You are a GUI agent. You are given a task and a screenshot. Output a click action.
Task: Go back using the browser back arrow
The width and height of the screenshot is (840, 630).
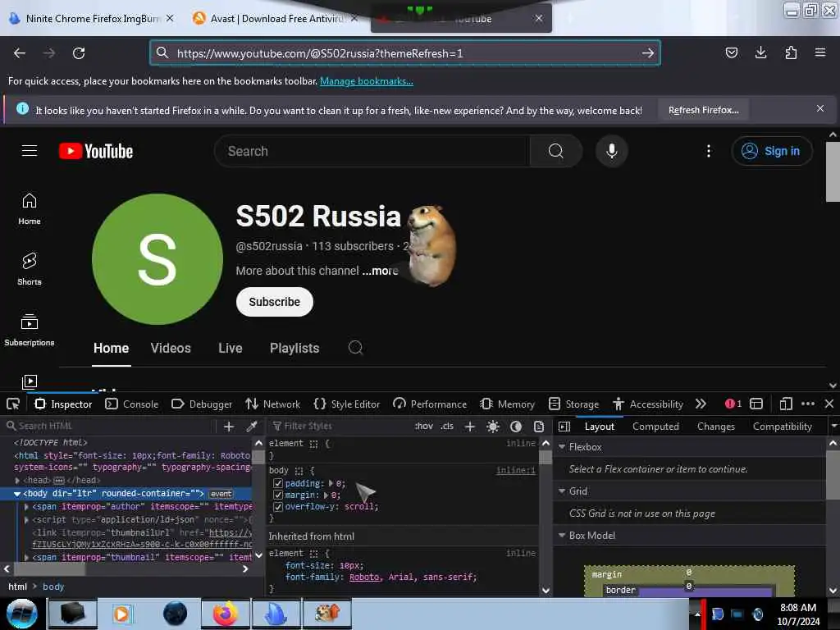click(x=20, y=53)
